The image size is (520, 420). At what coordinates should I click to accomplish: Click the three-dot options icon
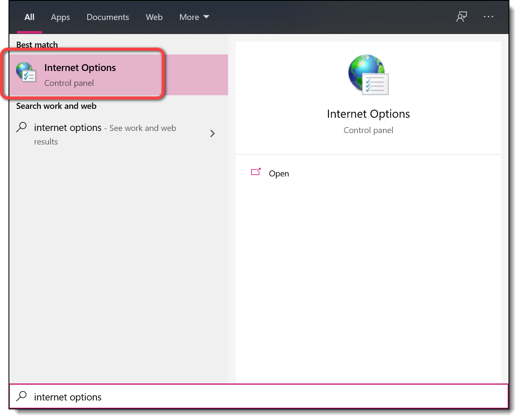coord(488,17)
